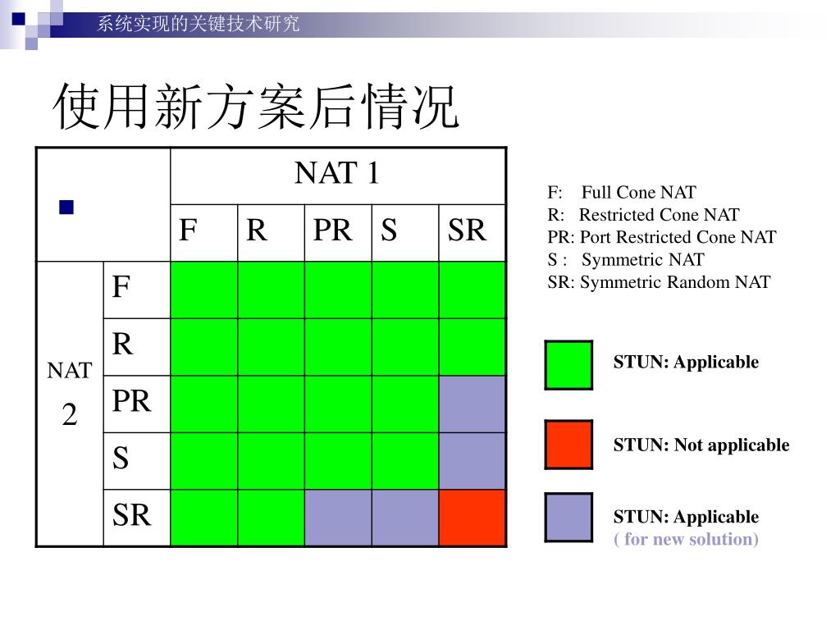This screenshot has height=630, width=840.
Task: Click the header text 系统实现的关键技术研究
Action: click(199, 24)
